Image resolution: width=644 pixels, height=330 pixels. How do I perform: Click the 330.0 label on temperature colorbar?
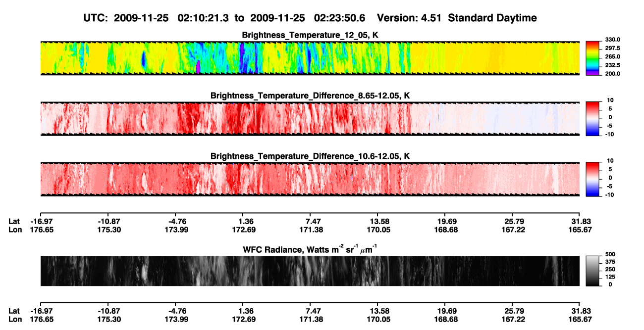coord(611,40)
